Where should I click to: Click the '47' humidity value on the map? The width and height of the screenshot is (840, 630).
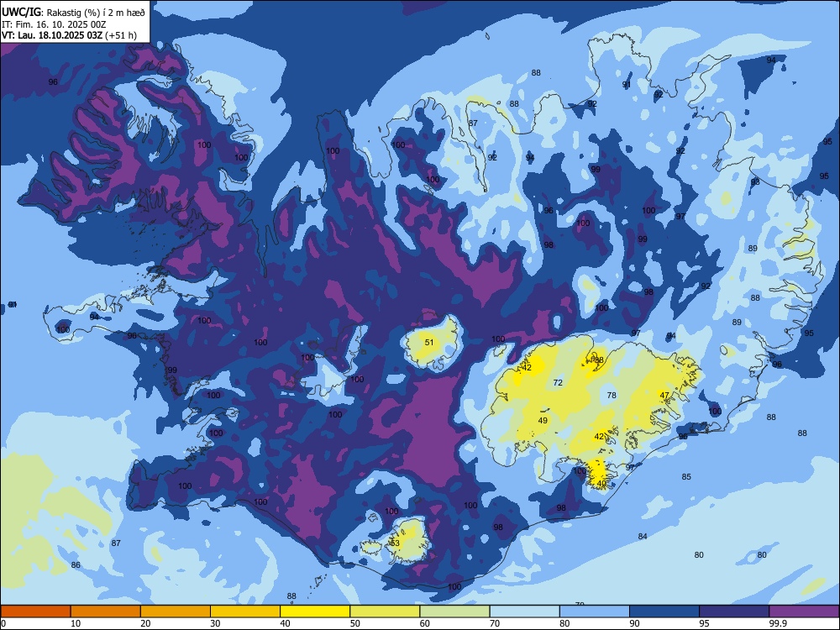click(664, 396)
